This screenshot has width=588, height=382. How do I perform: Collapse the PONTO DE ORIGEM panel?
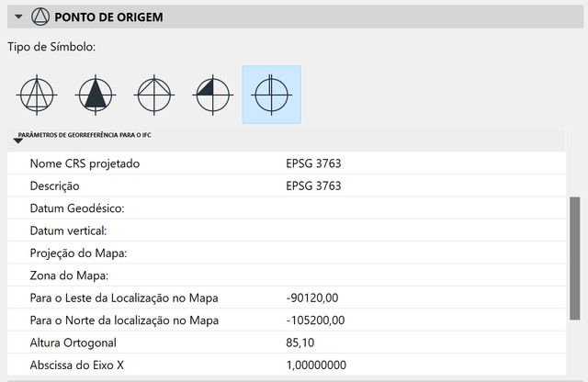[18, 17]
